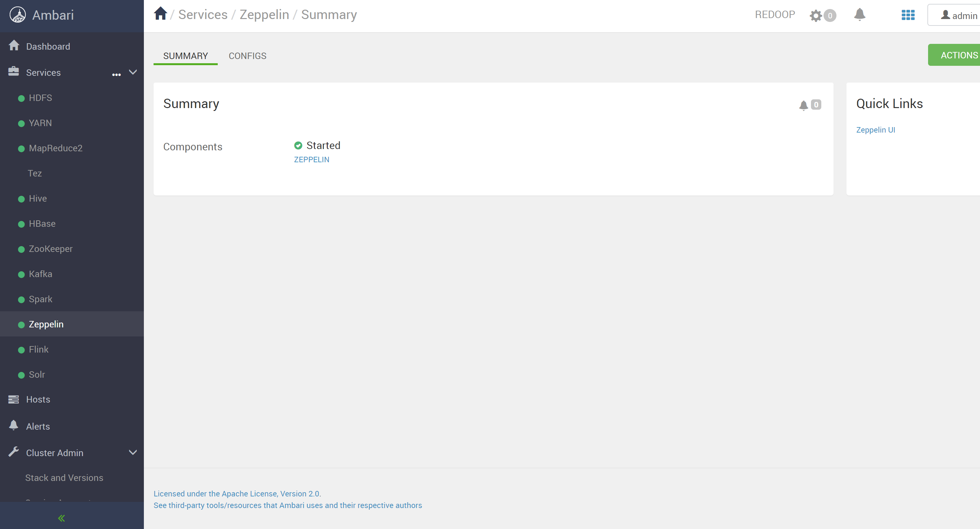Open Services actions three-dots menu
This screenshot has width=980, height=529.
tap(116, 75)
